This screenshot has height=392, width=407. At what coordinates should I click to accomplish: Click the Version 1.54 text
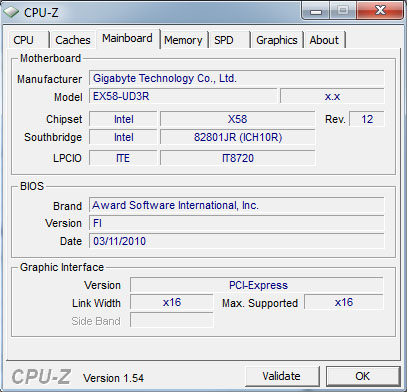[113, 378]
